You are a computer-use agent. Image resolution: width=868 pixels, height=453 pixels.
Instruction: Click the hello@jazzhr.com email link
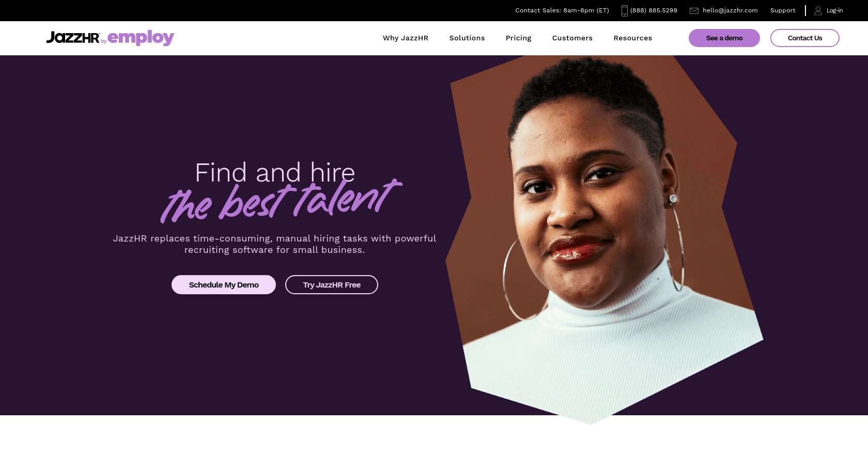click(x=730, y=10)
